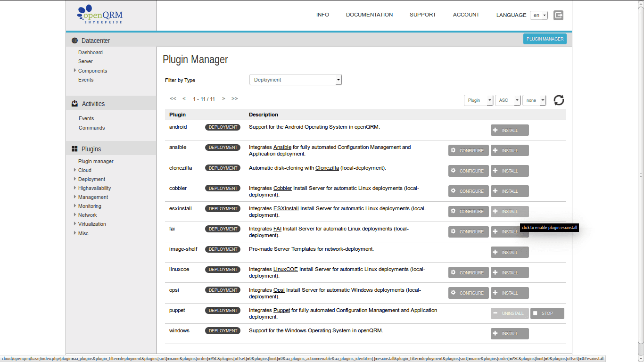Expand the Monitoring plugins group
Image resolution: width=644 pixels, height=362 pixels.
click(74, 206)
